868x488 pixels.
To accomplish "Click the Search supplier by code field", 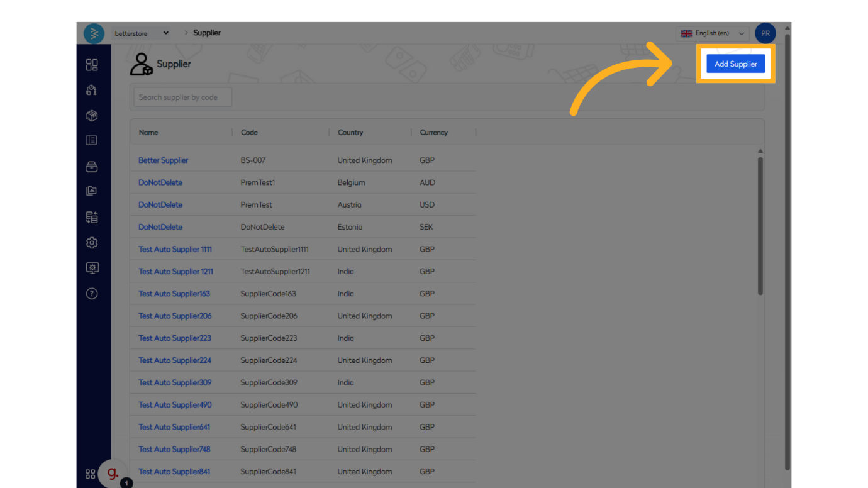I will [182, 97].
